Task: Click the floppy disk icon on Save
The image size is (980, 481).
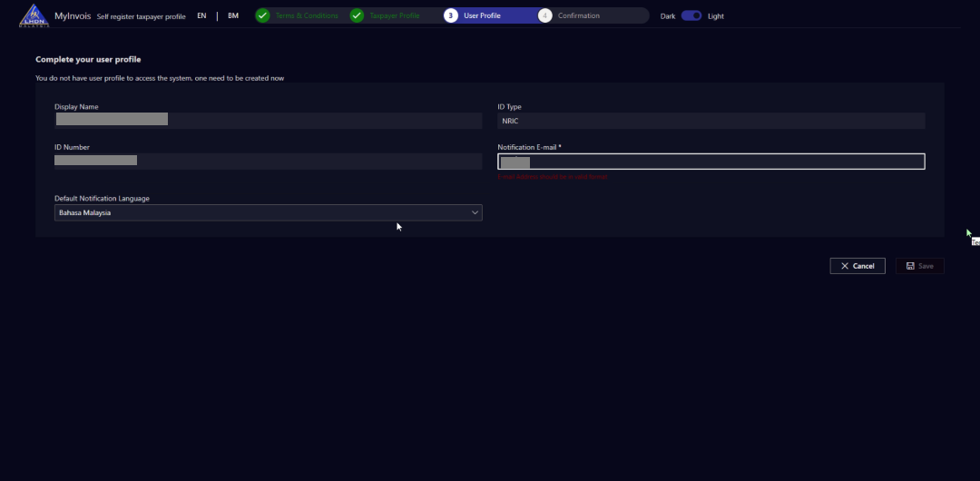Action: (x=909, y=266)
